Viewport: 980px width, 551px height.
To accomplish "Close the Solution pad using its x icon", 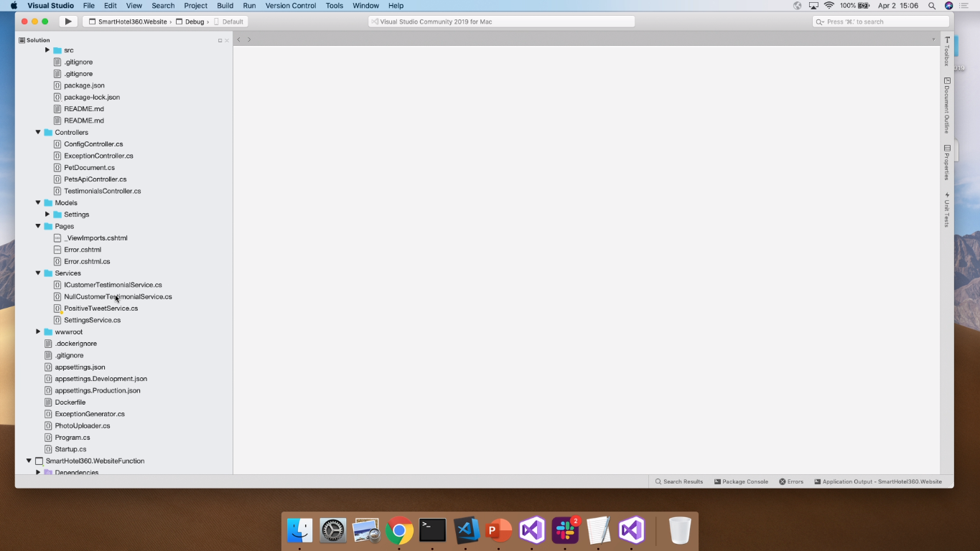I will click(x=227, y=40).
